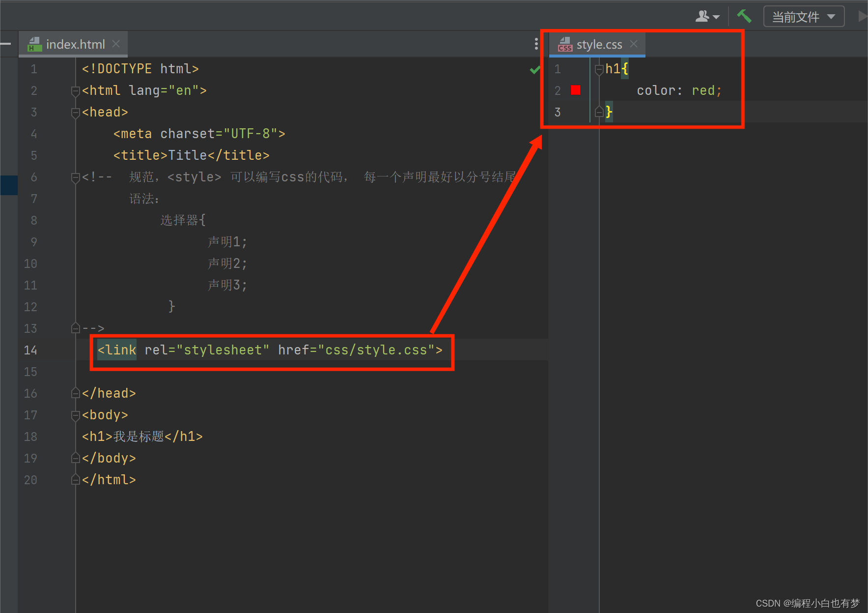This screenshot has width=868, height=613.
Task: Click line number 14 in the gutter
Action: pos(30,350)
